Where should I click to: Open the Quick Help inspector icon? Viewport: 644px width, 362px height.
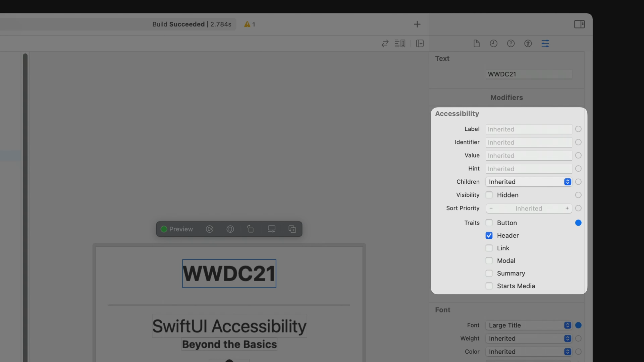pyautogui.click(x=511, y=44)
